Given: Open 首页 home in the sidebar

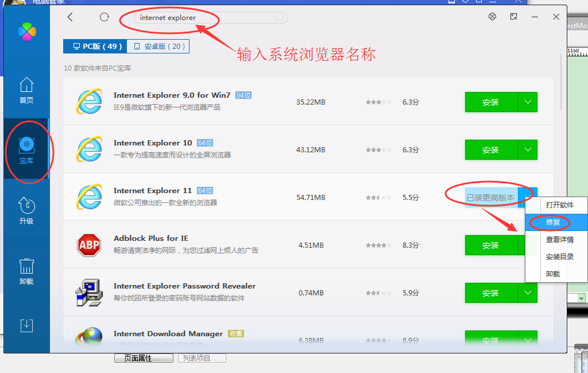Looking at the screenshot, I should click(x=26, y=91).
